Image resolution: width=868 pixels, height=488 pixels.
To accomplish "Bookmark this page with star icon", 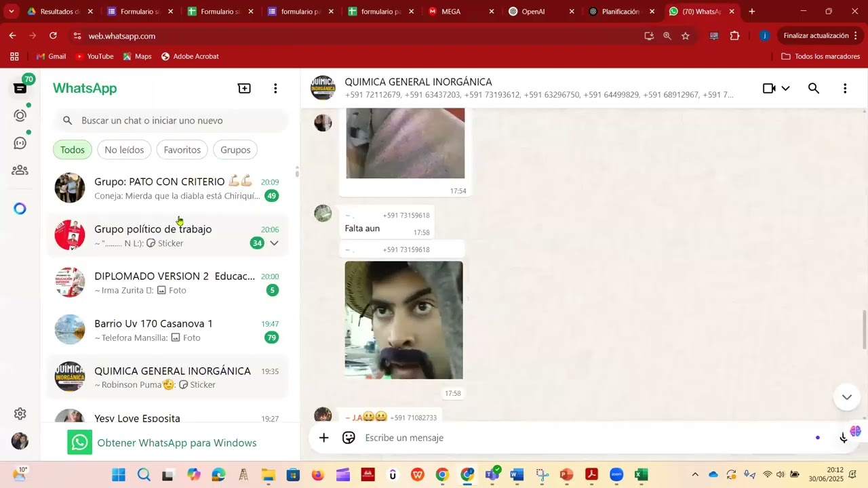I will pos(686,36).
